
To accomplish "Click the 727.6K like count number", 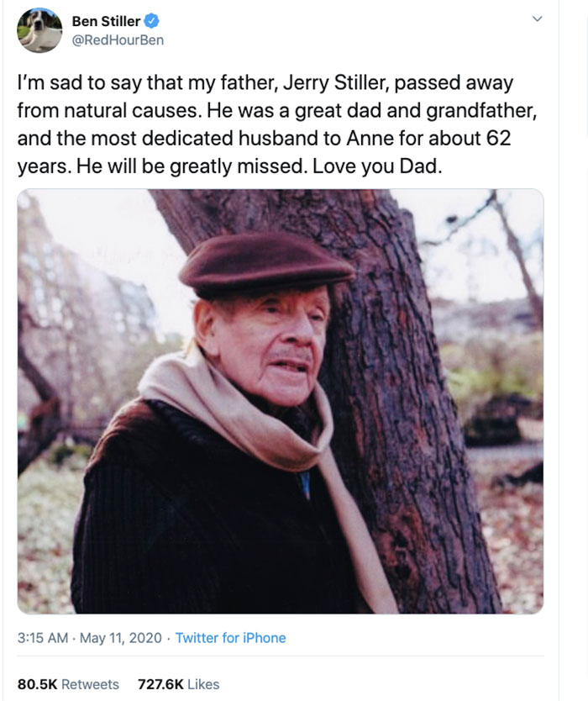I will [160, 684].
